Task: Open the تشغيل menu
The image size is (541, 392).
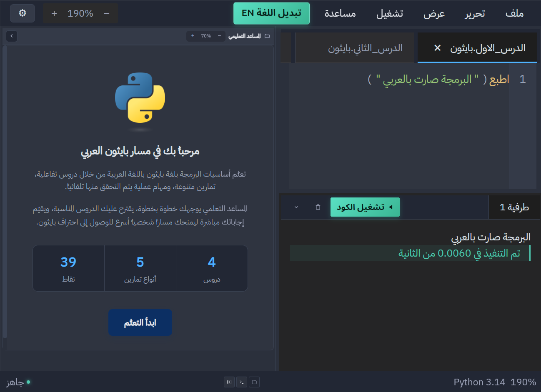Action: tap(390, 13)
